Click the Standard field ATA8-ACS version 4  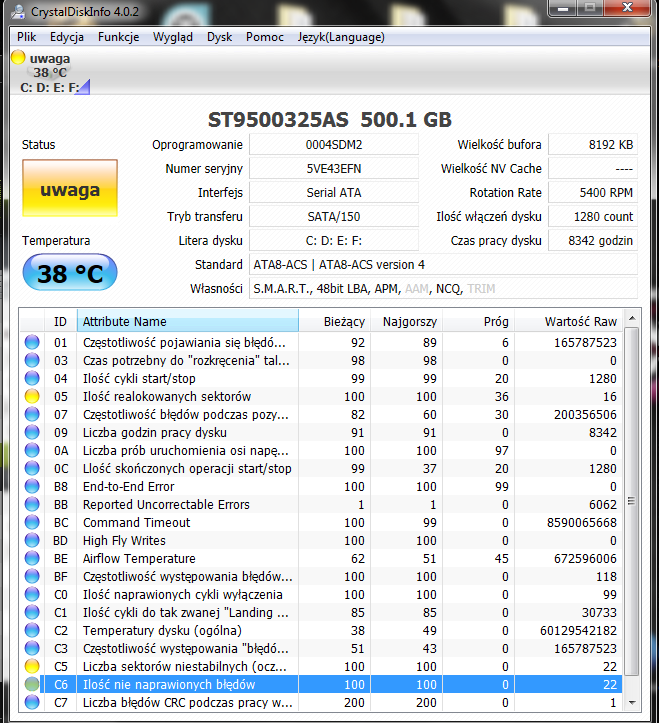pyautogui.click(x=443, y=264)
